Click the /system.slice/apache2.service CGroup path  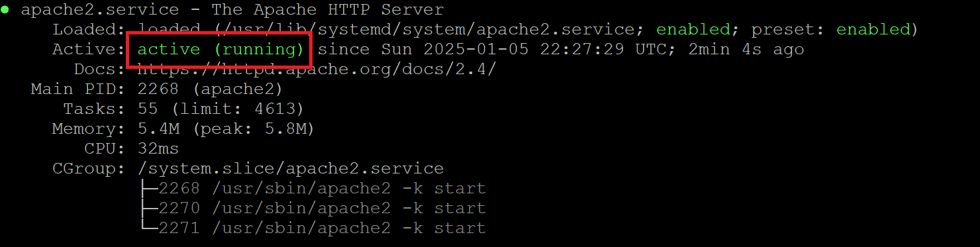point(290,169)
